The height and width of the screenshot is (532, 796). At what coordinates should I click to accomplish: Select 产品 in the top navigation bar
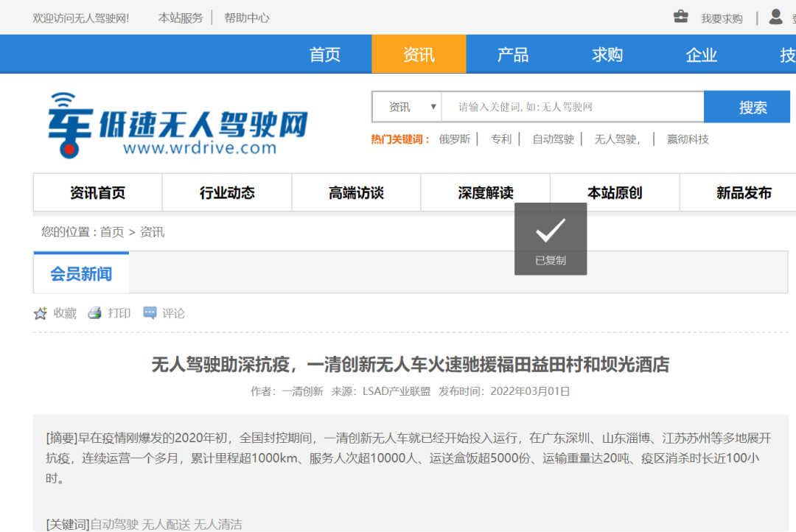pyautogui.click(x=513, y=55)
